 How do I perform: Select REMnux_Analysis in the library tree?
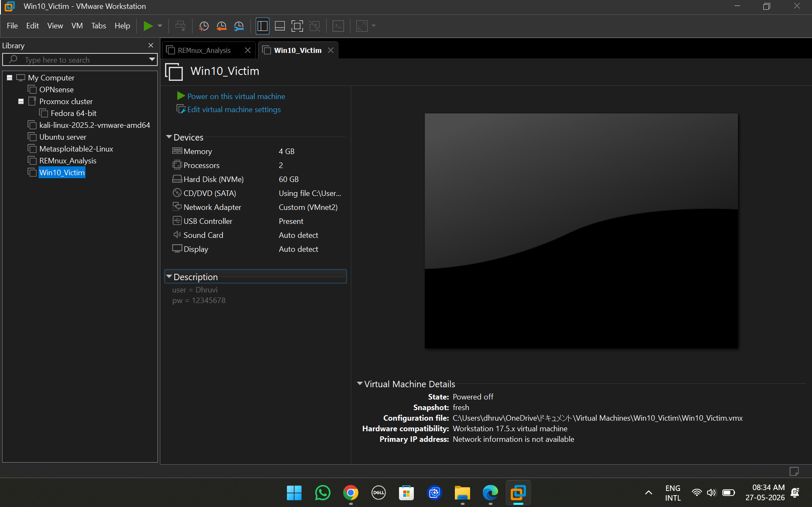point(68,161)
